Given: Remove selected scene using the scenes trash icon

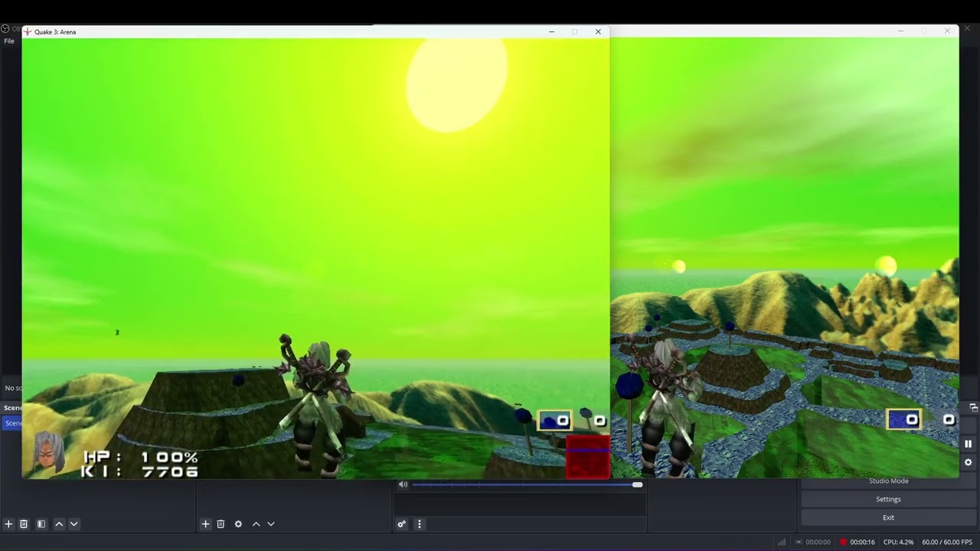Looking at the screenshot, I should click(24, 524).
